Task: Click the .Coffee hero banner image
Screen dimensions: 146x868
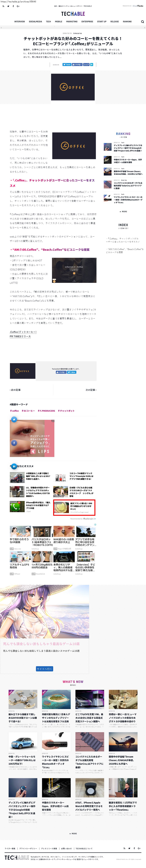Action: click(73, 87)
